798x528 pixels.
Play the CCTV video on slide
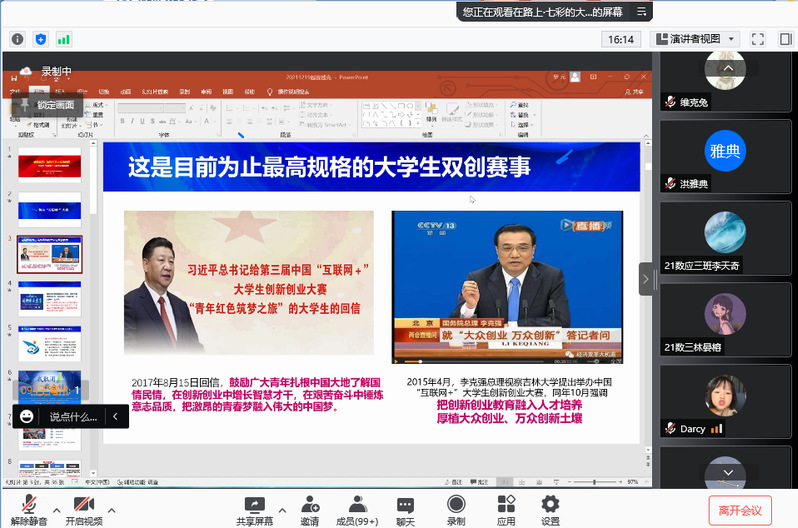[396, 361]
